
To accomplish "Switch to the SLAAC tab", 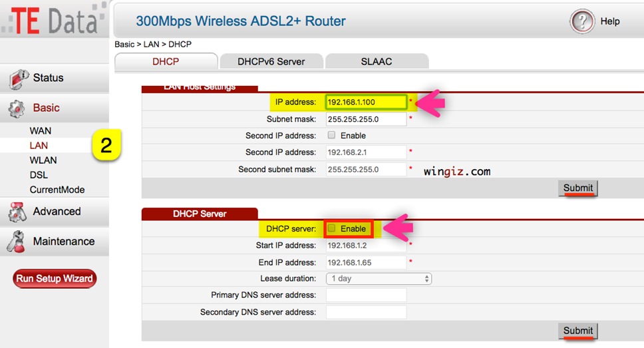I will pyautogui.click(x=377, y=62).
